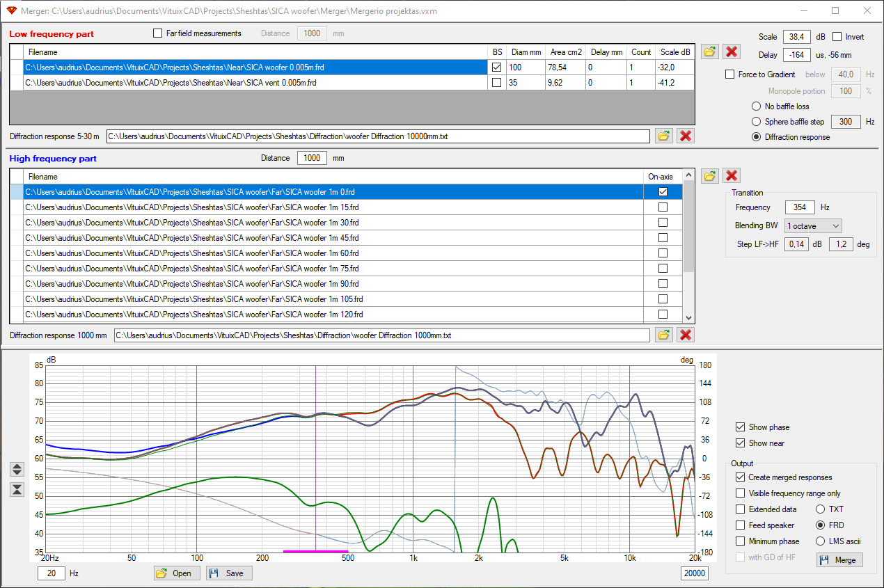Screen dimensions: 884x588
Task: Open folder icon for low frequency files
Action: tap(709, 51)
